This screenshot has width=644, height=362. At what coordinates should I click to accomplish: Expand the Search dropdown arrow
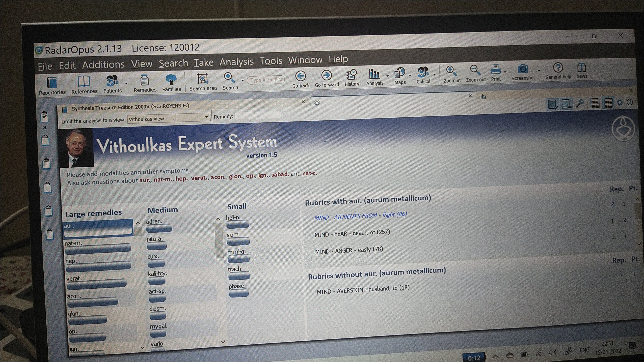(242, 80)
